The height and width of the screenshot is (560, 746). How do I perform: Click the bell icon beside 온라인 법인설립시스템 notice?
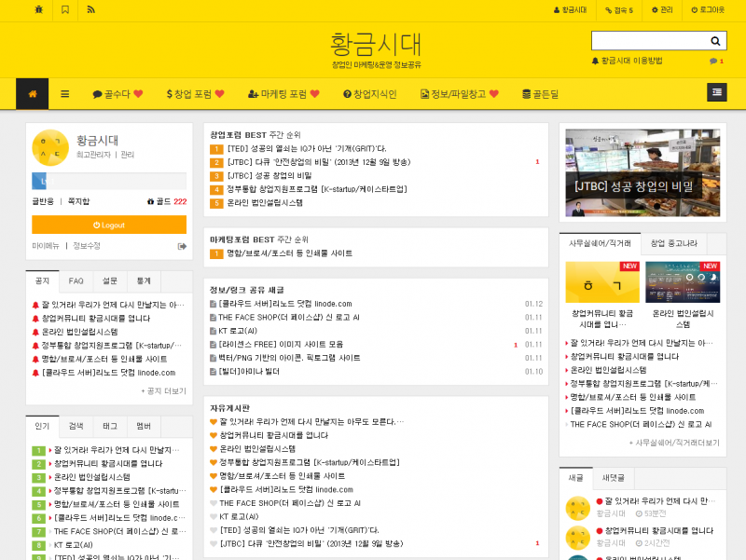click(x=35, y=333)
